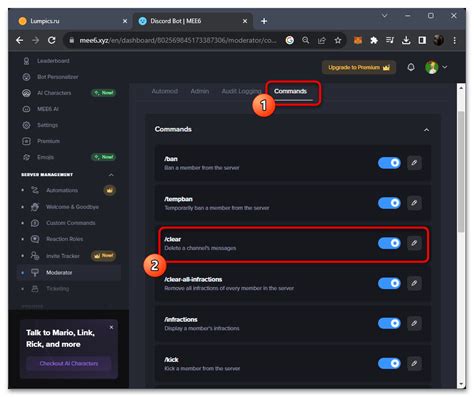Edit the /infractions command
The height and width of the screenshot is (397, 474).
(414, 323)
